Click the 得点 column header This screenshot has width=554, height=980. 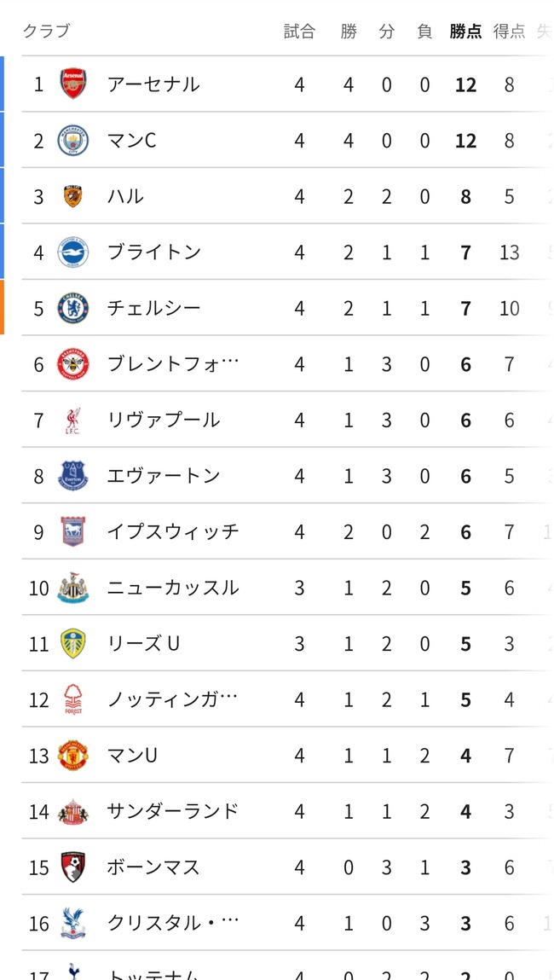pos(509,32)
